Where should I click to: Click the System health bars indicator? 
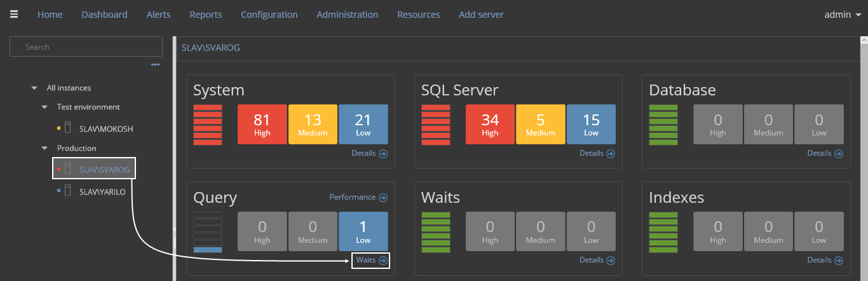pos(208,125)
